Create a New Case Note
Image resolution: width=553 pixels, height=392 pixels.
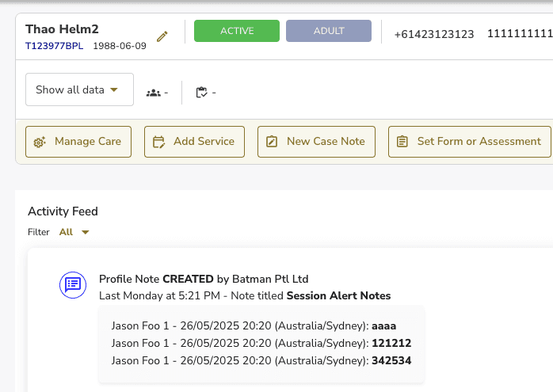(x=316, y=142)
